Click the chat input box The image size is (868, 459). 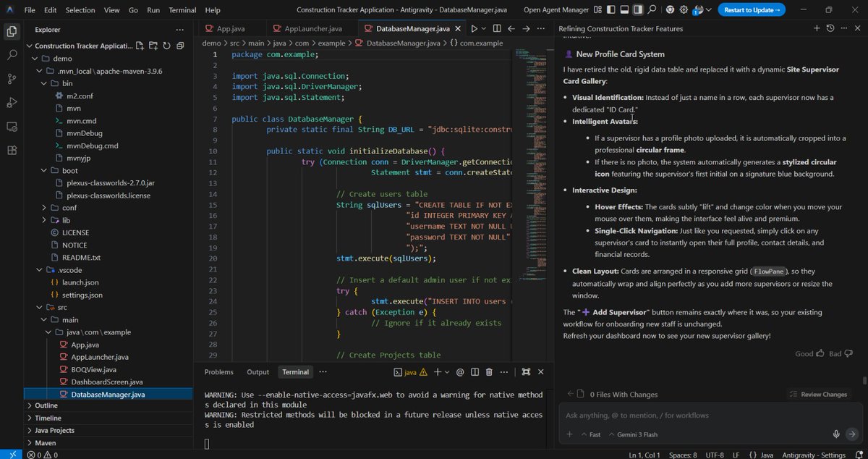coord(709,416)
